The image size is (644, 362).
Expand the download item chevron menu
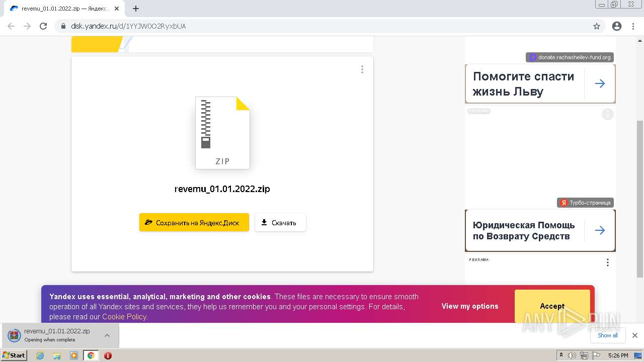pyautogui.click(x=107, y=335)
